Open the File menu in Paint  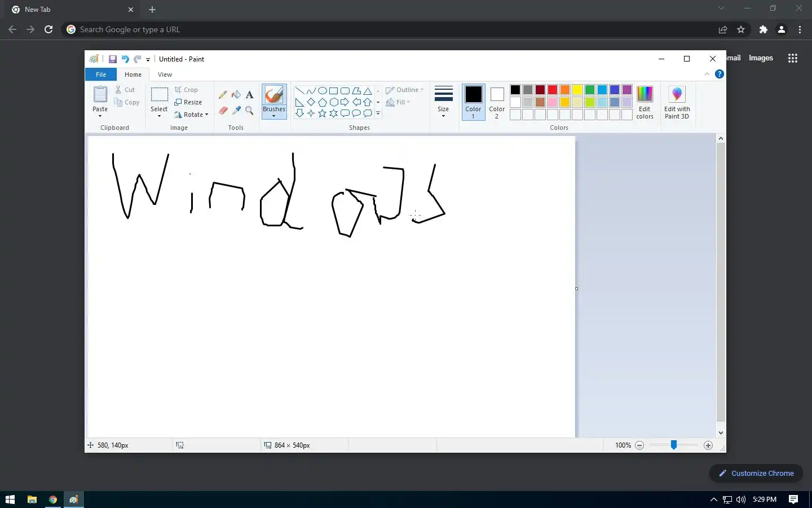click(101, 75)
